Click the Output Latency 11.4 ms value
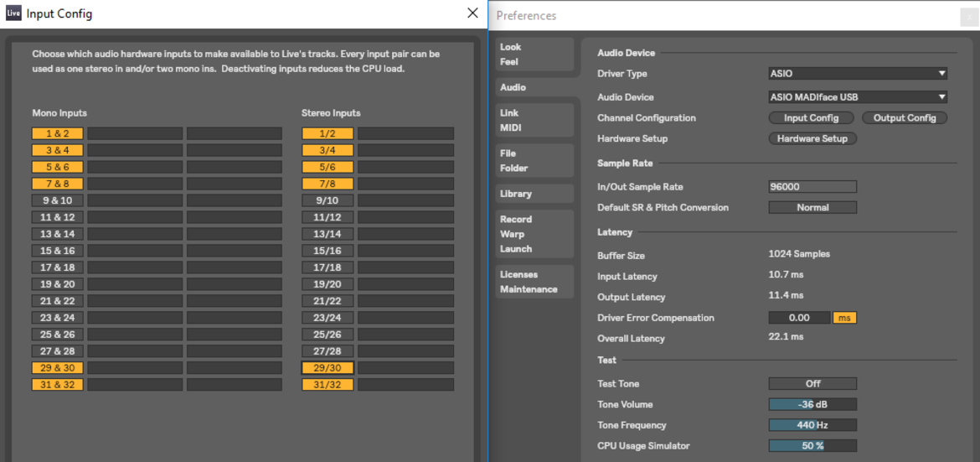The height and width of the screenshot is (462, 980). click(786, 295)
